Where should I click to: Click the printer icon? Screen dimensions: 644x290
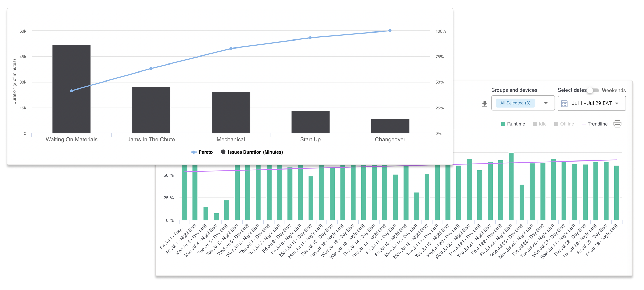click(617, 124)
